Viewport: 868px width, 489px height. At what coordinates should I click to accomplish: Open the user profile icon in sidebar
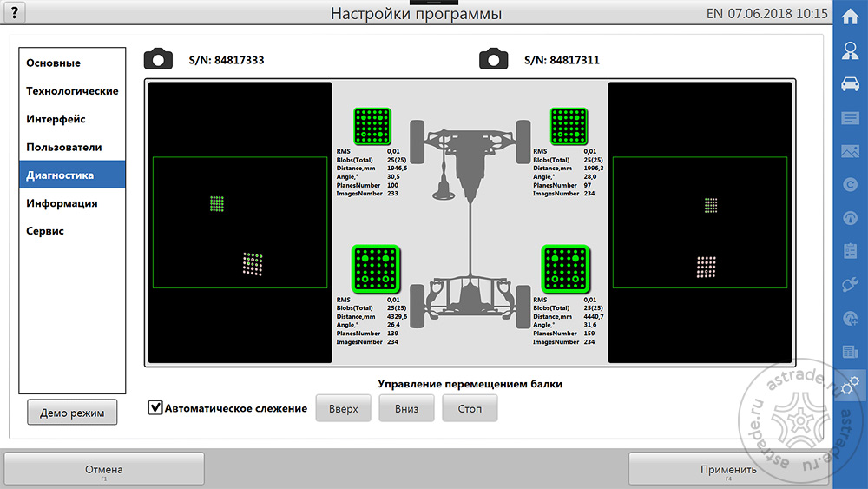tap(851, 50)
